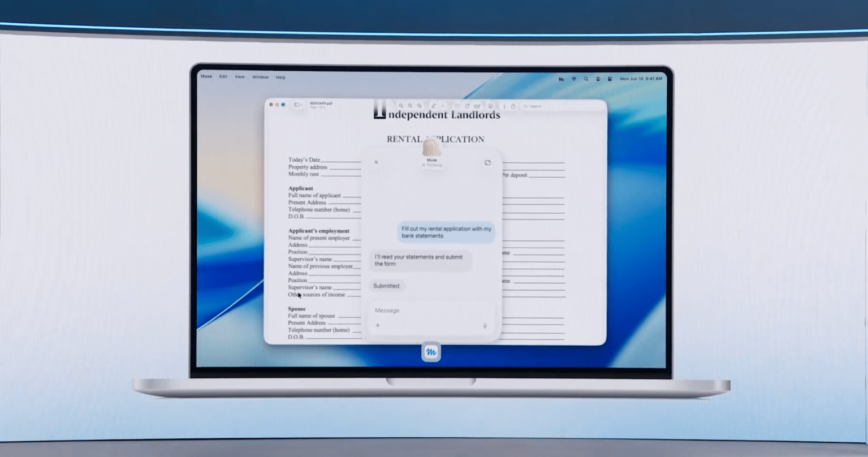Open the markup options dropdown arrow
868x457 pixels.
[442, 106]
